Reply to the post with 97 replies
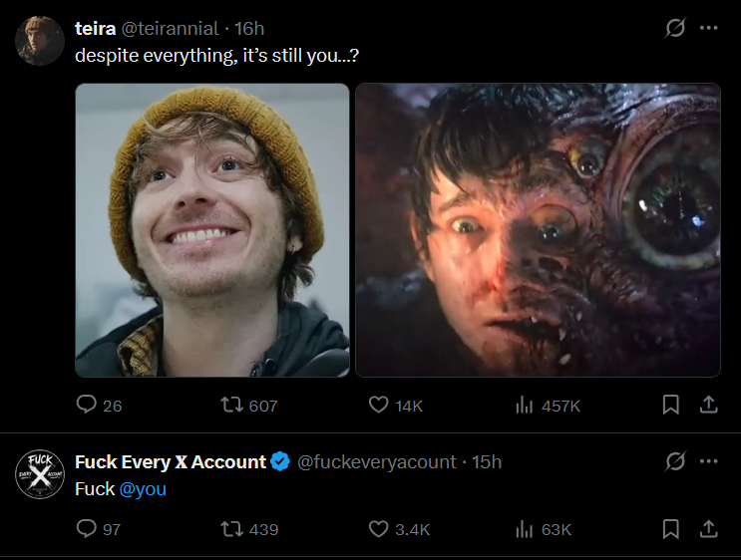741x560 pixels. point(99,529)
